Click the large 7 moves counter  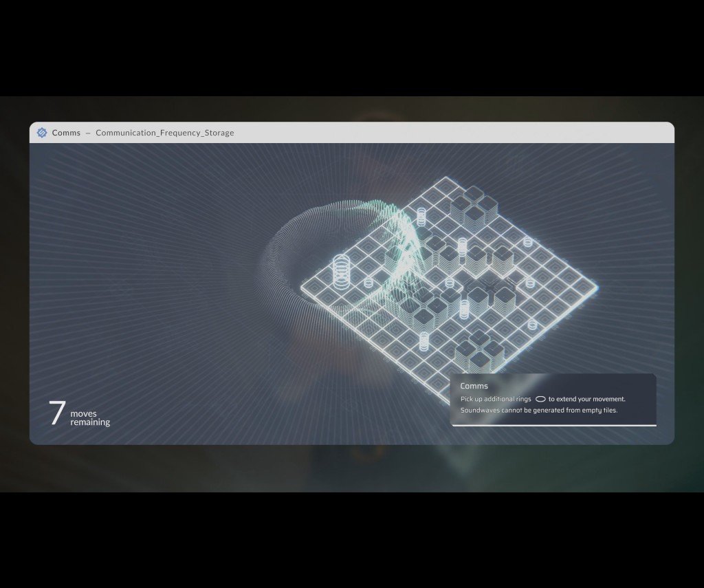[57, 413]
